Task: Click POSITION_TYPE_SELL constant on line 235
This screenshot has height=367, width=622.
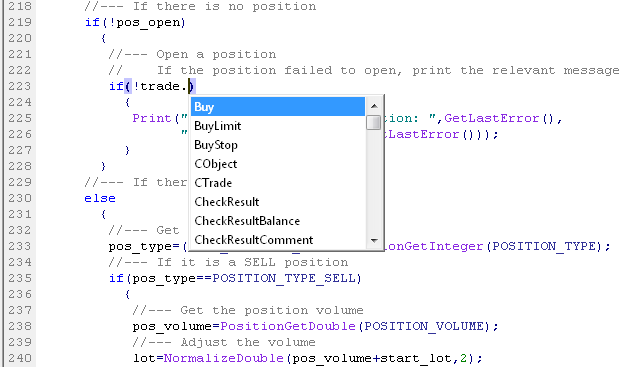Action: click(284, 278)
